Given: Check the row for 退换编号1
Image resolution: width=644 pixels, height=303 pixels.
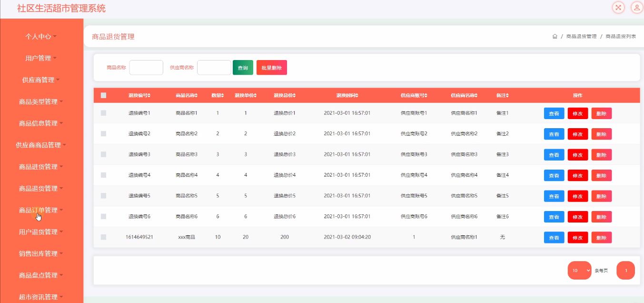Looking at the screenshot, I should [103, 113].
